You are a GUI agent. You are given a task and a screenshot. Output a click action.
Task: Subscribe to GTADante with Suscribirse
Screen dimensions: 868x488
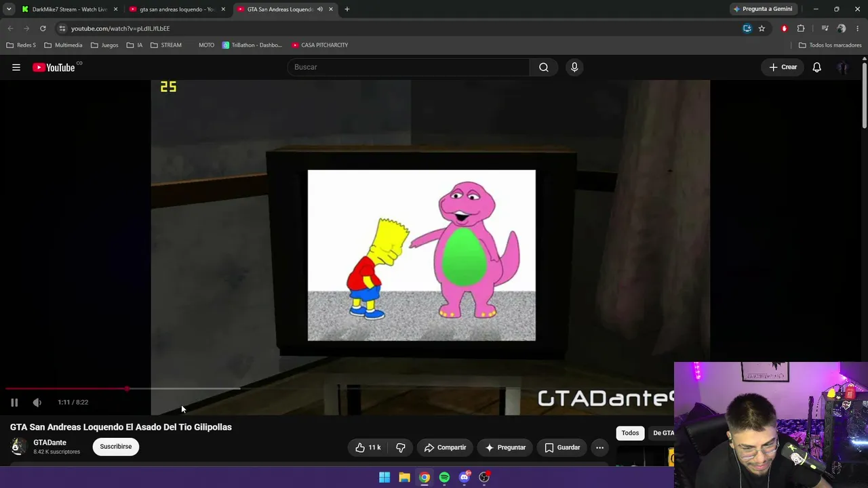point(116,447)
